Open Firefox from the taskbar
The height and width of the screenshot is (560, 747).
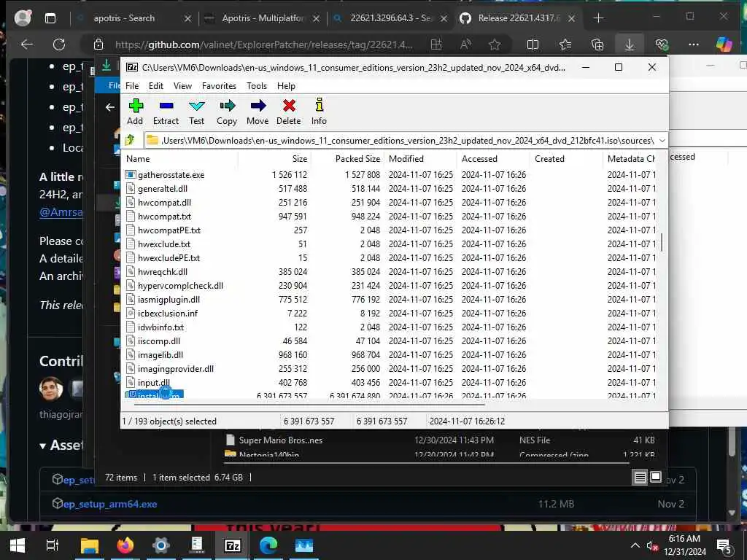click(x=125, y=545)
